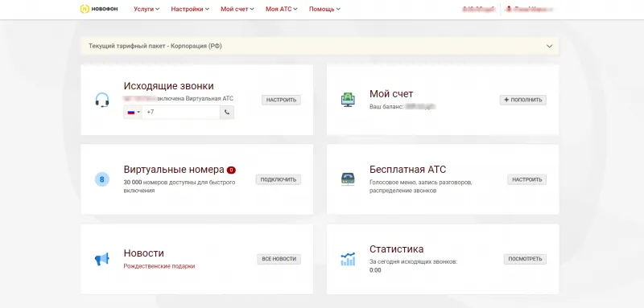Open the Настройки menu
The image size is (644, 308).
(190, 9)
